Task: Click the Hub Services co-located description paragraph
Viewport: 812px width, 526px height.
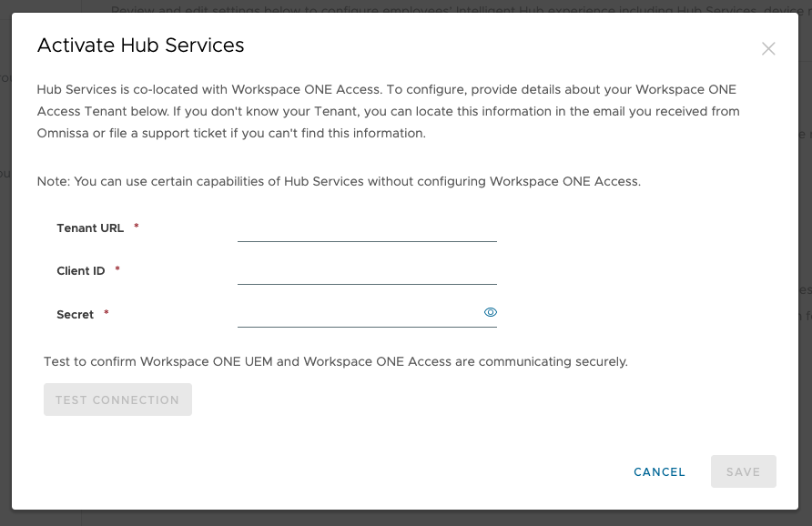Action: click(x=388, y=111)
